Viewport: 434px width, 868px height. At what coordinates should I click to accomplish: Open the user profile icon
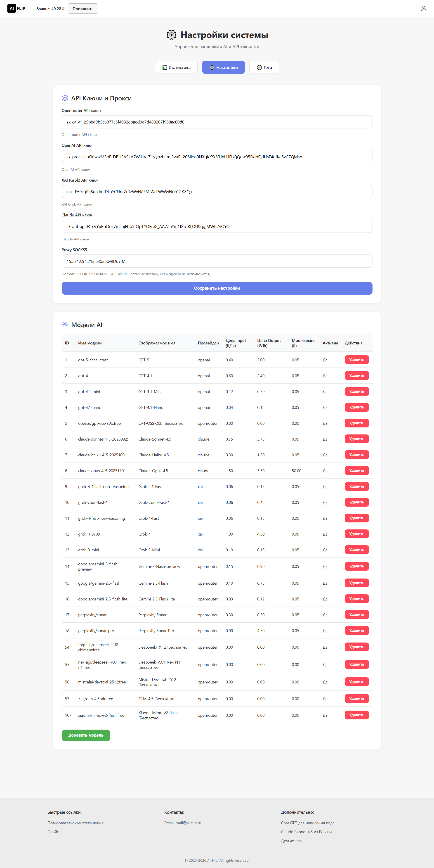click(x=424, y=8)
